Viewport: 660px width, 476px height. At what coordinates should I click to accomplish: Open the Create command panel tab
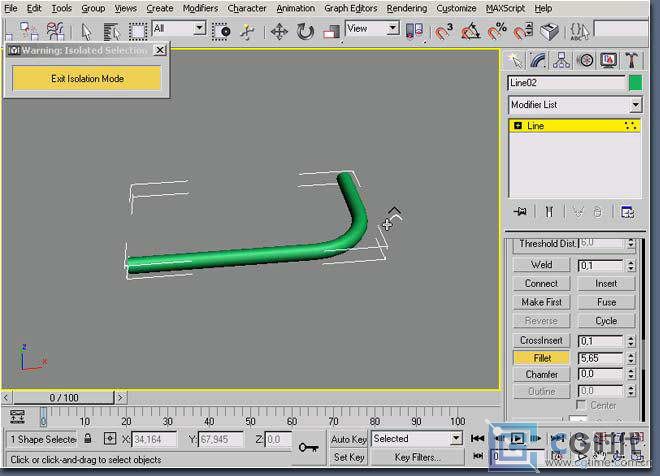pos(515,61)
